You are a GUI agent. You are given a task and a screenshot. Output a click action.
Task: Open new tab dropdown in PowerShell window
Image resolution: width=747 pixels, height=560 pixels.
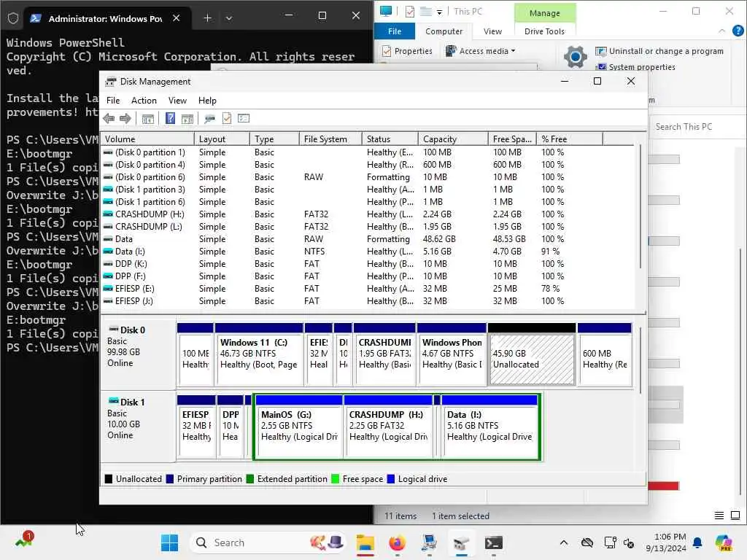pos(229,18)
